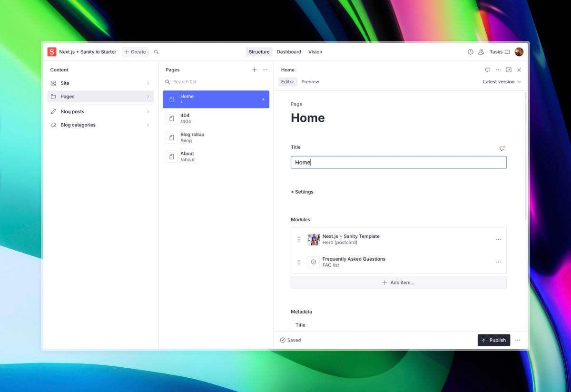This screenshot has width=571, height=392.
Task: Expand the Pages chevron in Content
Action: 148,97
